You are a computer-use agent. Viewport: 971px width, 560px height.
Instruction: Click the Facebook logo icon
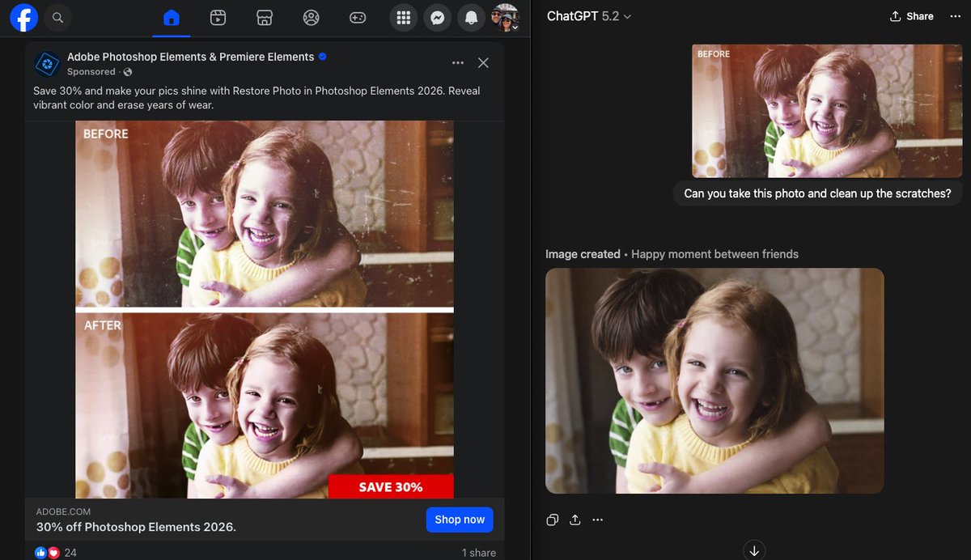[x=23, y=17]
